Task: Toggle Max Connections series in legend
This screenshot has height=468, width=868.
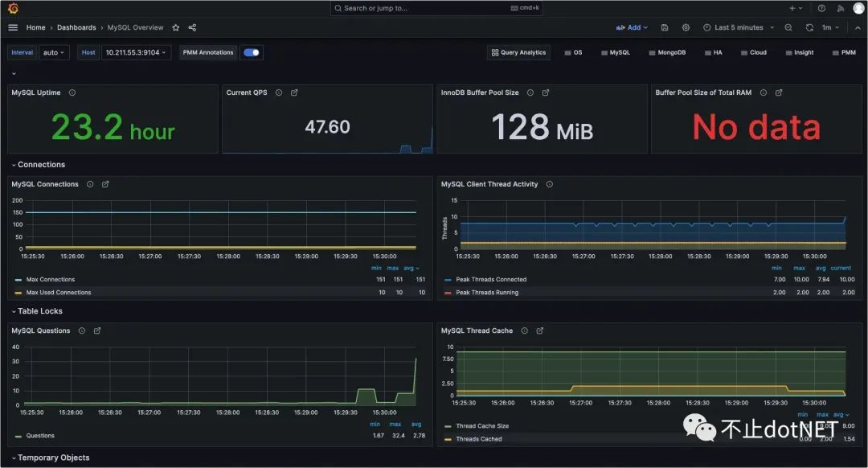Action: click(51, 280)
